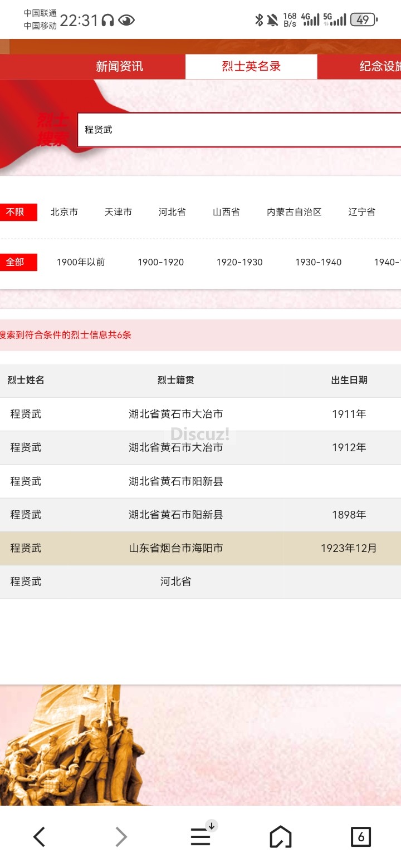Filter by birth range 1920-1930
Viewport: 401px width, 868px height.
click(239, 262)
